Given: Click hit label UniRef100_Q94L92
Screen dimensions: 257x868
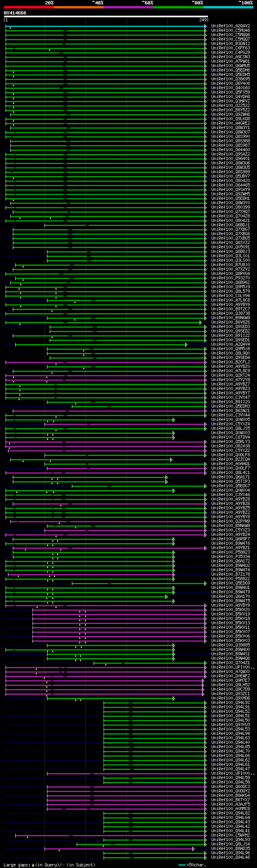Looking at the screenshot, I should click(230, 703).
